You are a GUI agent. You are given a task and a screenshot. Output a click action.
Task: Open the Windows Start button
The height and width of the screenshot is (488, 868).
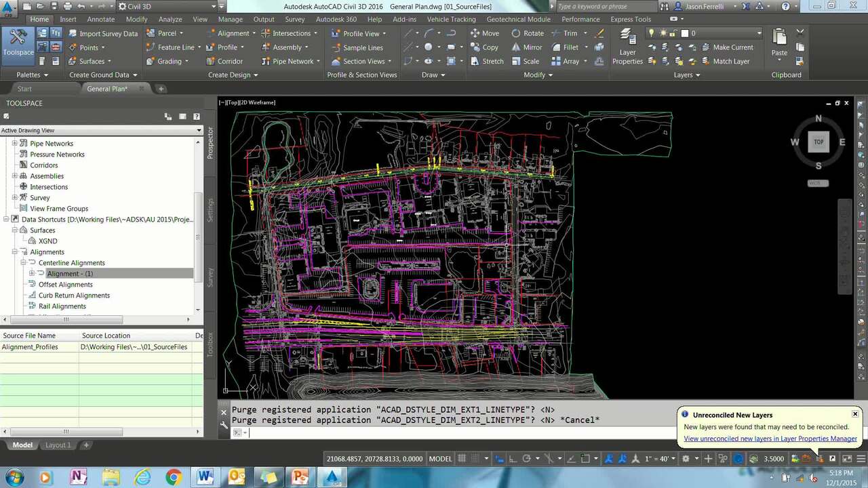tap(14, 477)
